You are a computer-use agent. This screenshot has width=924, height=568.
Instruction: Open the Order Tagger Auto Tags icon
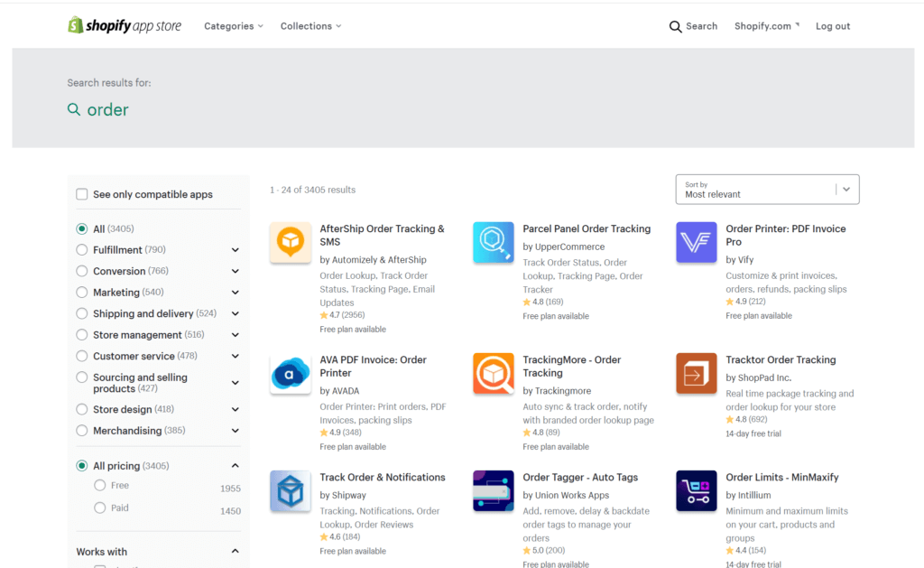tap(494, 490)
